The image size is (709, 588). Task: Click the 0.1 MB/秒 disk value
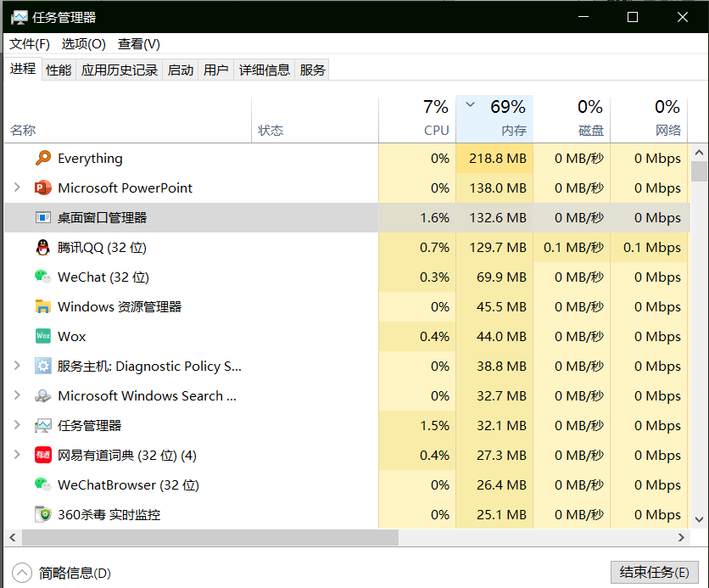[x=573, y=248]
